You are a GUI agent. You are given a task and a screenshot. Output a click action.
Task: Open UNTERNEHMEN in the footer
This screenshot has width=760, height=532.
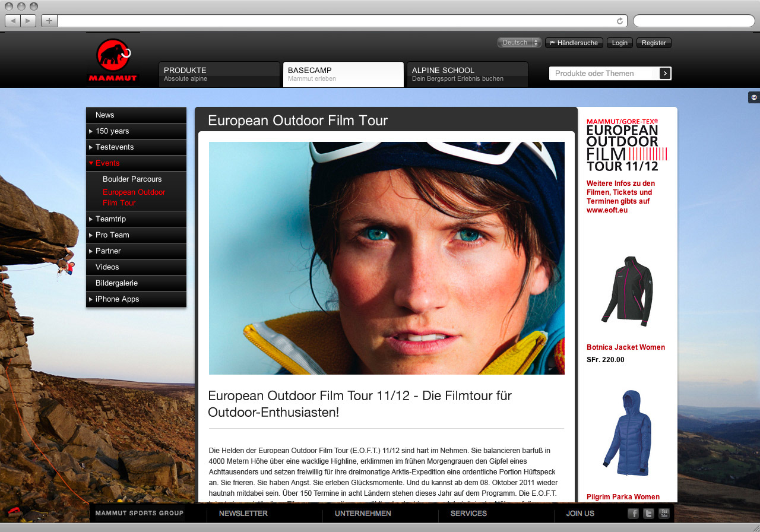click(363, 514)
